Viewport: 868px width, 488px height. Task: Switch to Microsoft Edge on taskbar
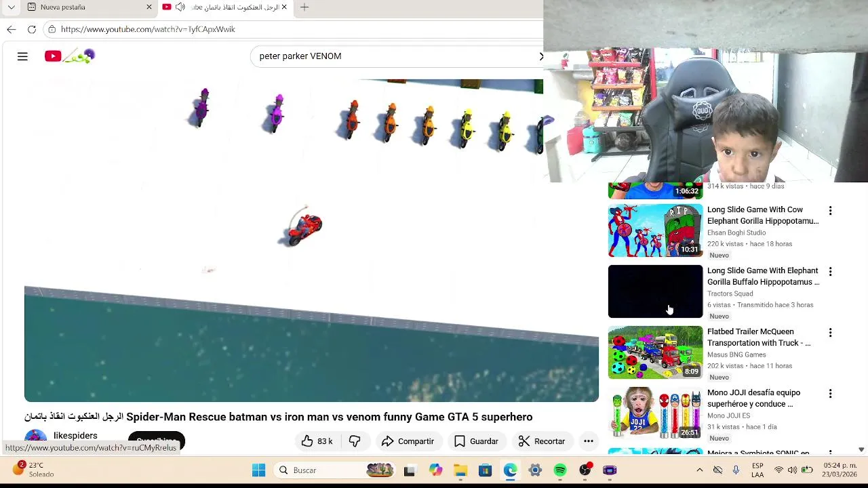(x=510, y=470)
